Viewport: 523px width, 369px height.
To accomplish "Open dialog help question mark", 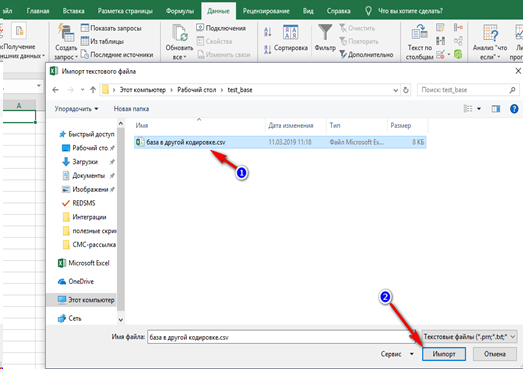I will tap(514, 109).
